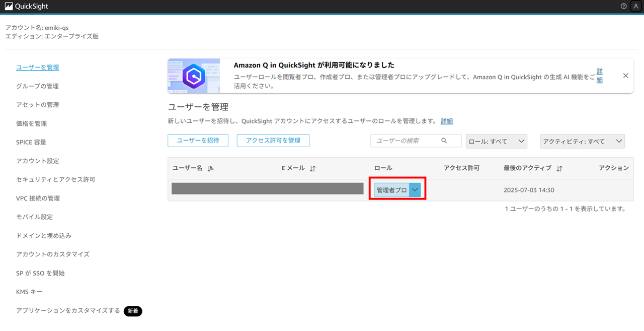
Task: Click the 最後のアクティブ column header text
Action: (527, 168)
